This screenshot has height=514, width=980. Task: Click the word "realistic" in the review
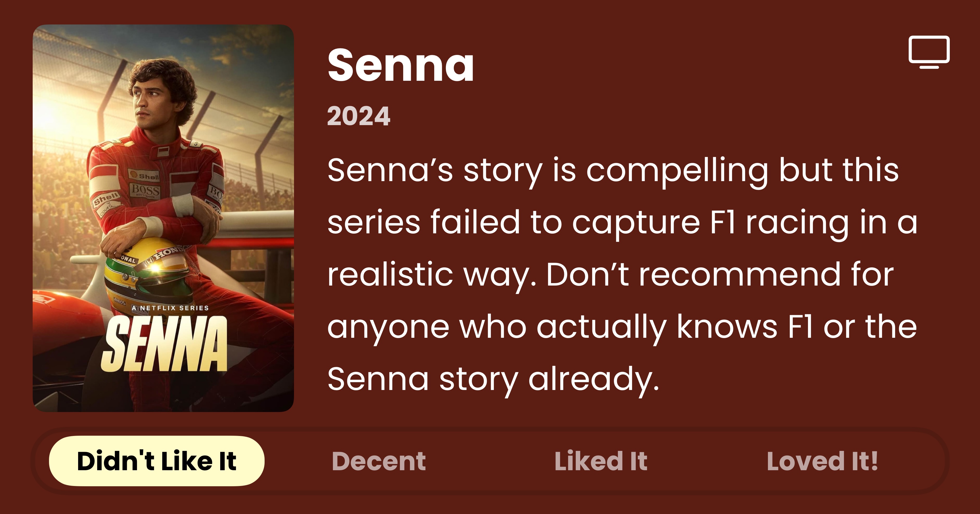click(390, 274)
